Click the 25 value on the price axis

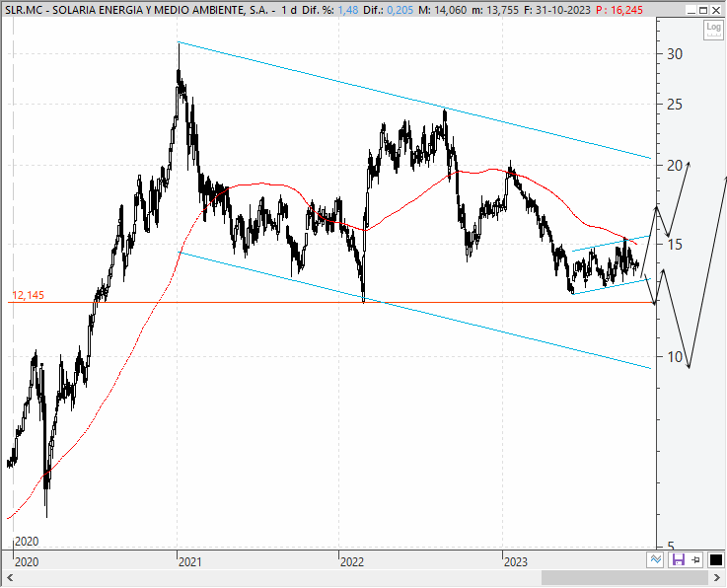(675, 105)
